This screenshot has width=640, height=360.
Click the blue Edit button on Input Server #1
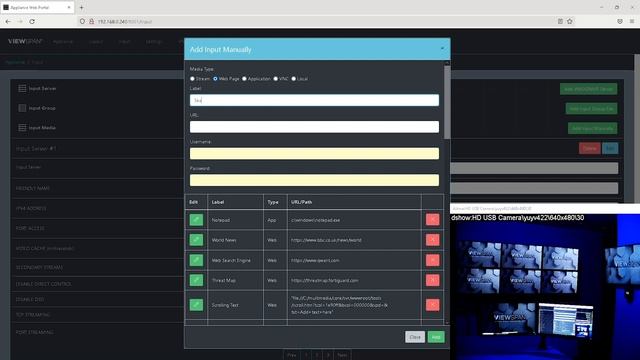click(610, 148)
